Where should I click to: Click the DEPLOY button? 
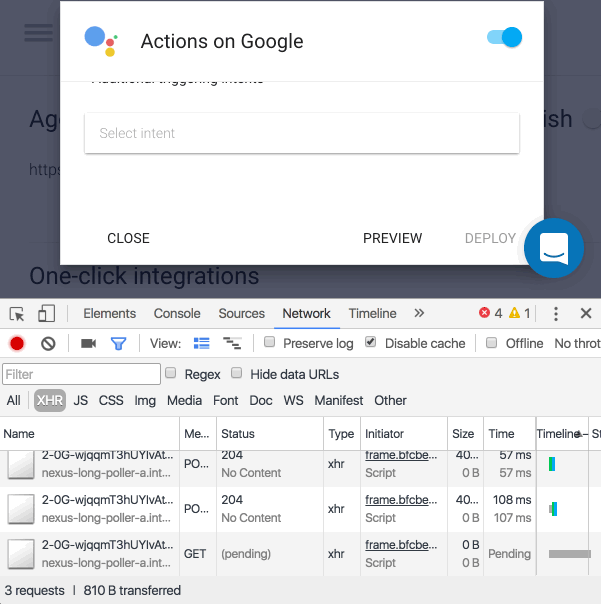[x=490, y=238]
